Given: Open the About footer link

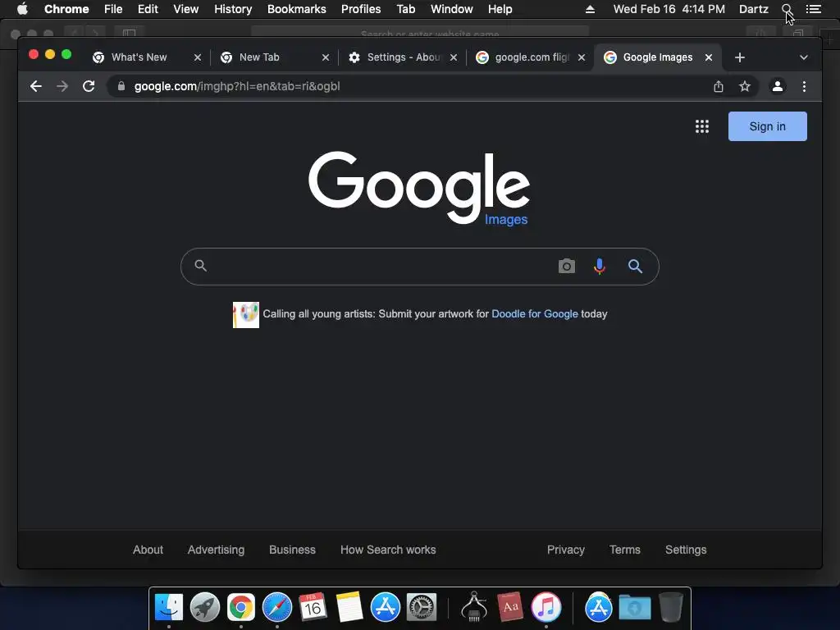Looking at the screenshot, I should pos(148,550).
